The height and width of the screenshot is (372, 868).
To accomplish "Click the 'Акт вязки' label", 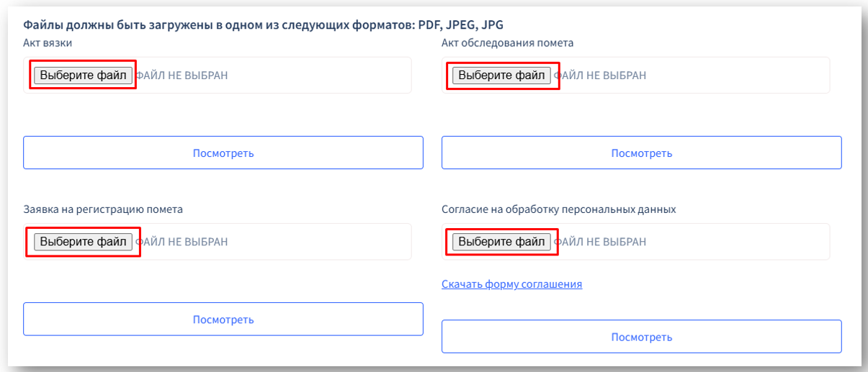I will [x=48, y=43].
